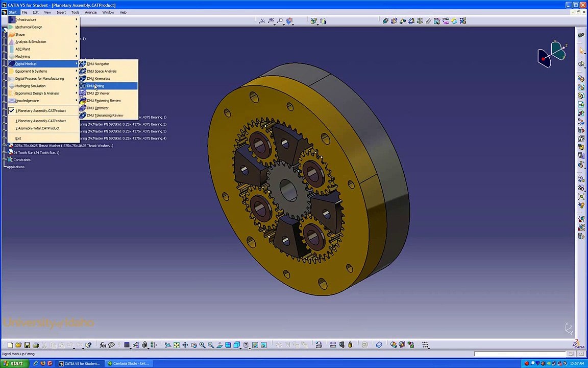
Task: Expand Digital Process for Manufacturing submenu
Action: [x=43, y=79]
